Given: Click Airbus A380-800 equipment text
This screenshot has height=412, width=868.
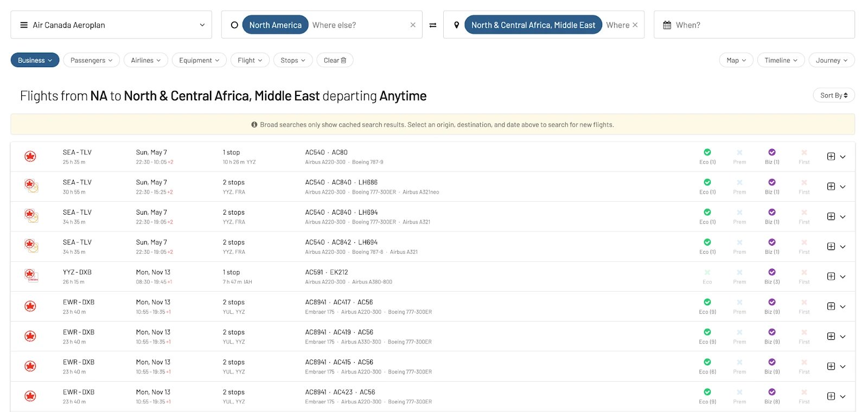Looking at the screenshot, I should (372, 282).
